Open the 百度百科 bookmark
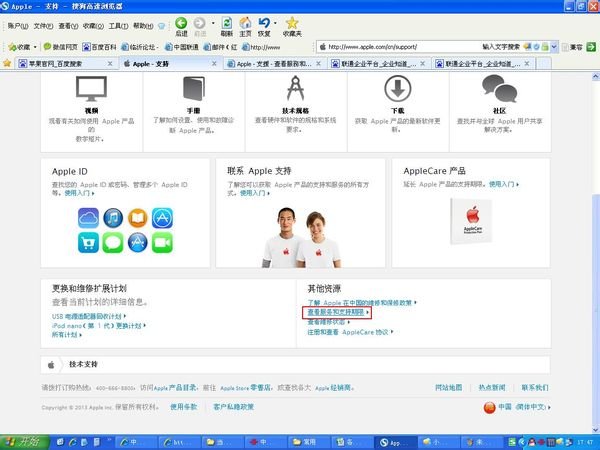The width and height of the screenshot is (600, 450). [99, 47]
